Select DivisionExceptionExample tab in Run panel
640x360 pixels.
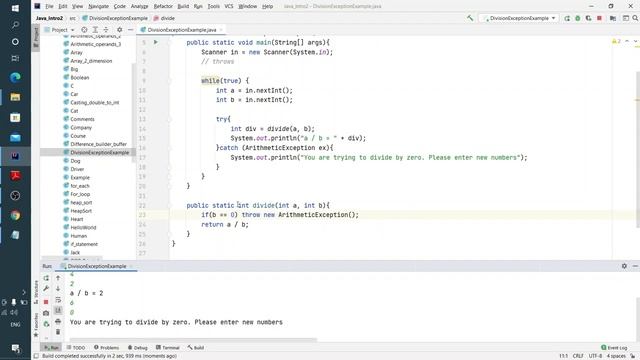tap(96, 266)
